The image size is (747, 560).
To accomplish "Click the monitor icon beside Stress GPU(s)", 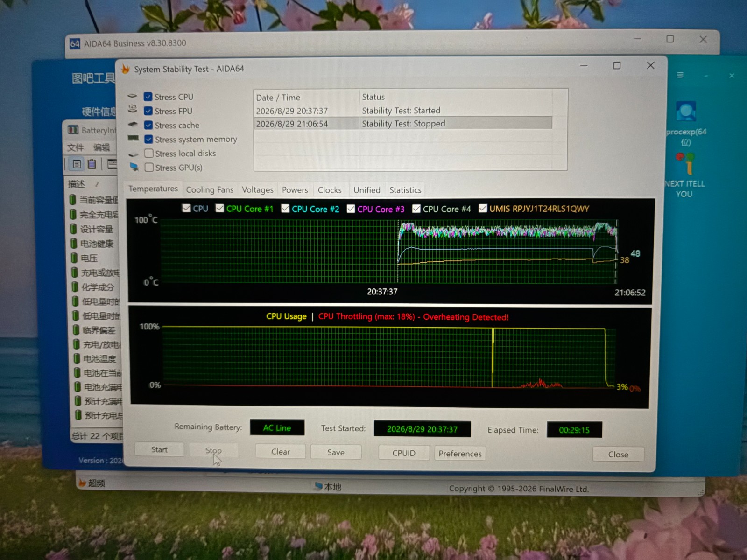I will [134, 167].
